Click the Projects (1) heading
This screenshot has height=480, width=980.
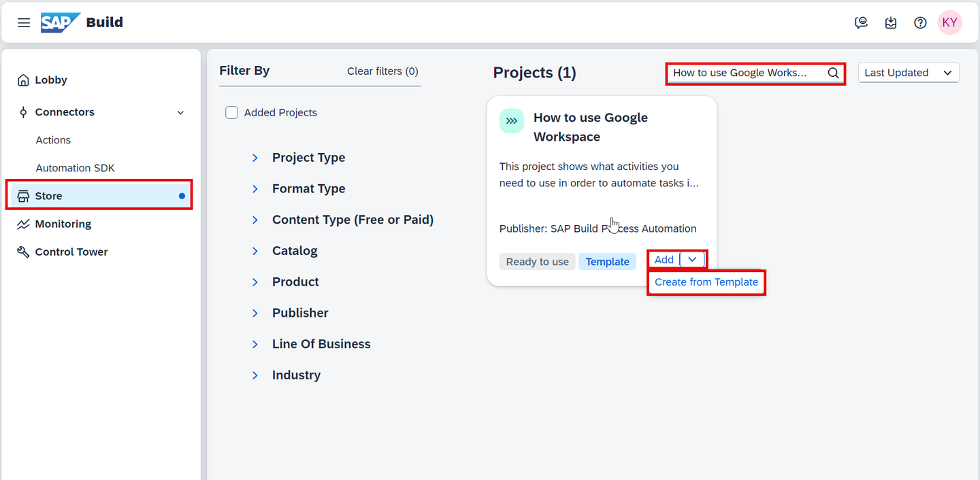535,73
